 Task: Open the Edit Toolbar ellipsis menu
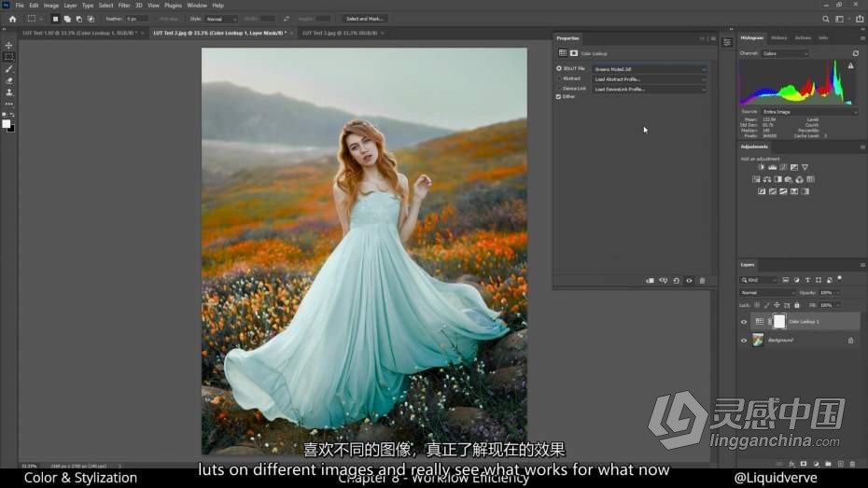click(8, 104)
